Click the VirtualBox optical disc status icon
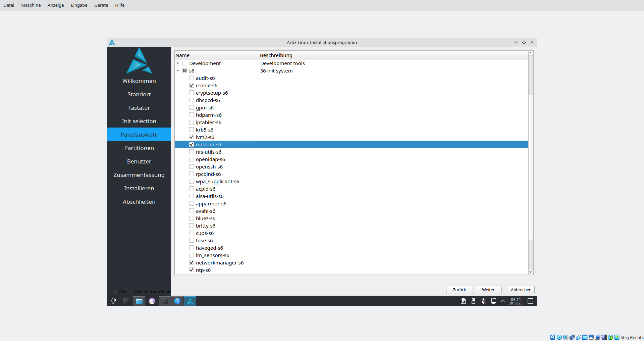This screenshot has width=644, height=341. coord(559,337)
